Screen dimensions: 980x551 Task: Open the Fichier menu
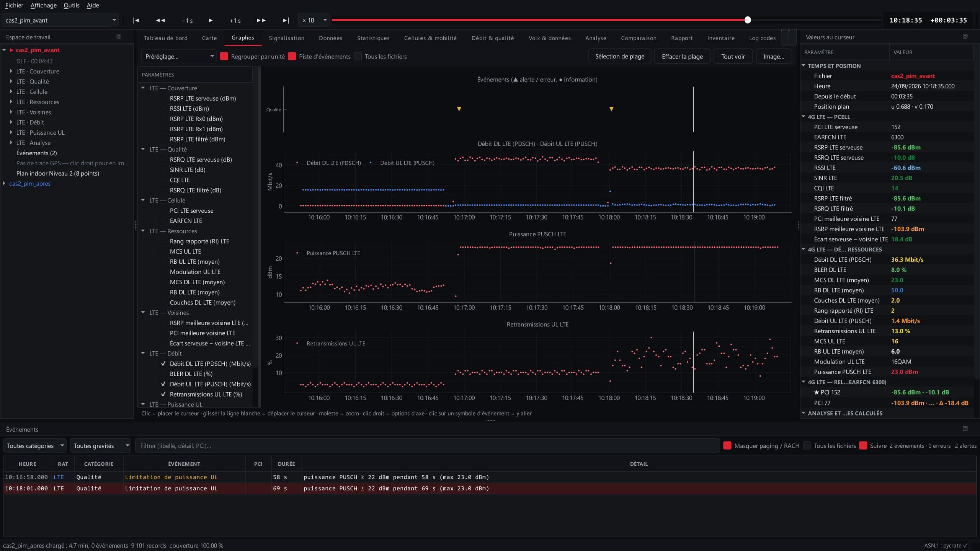pyautogui.click(x=14, y=5)
